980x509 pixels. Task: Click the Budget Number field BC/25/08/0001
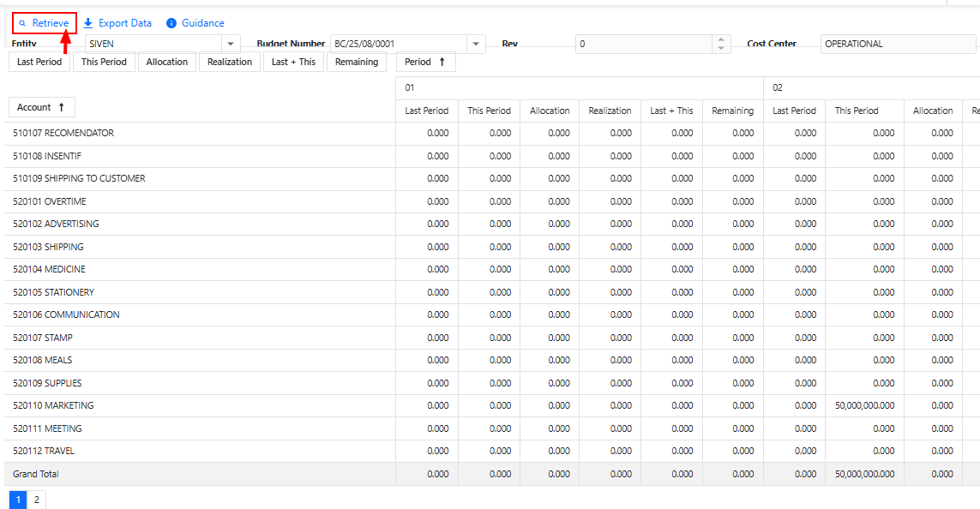pyautogui.click(x=399, y=44)
